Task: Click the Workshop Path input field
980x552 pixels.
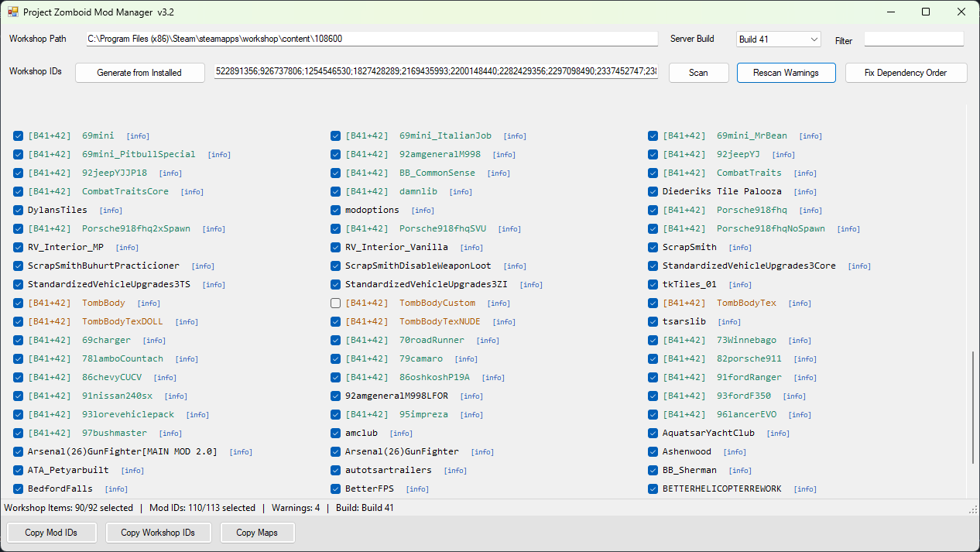Action: tap(372, 39)
